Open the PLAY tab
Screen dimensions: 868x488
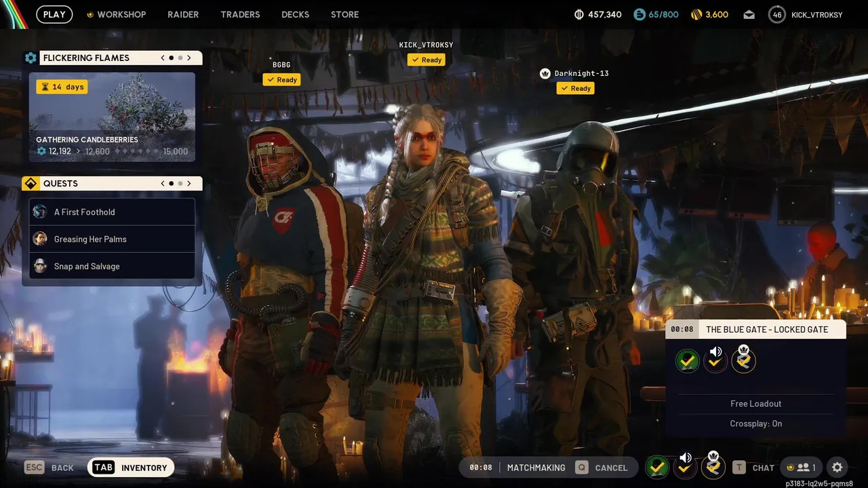[54, 14]
